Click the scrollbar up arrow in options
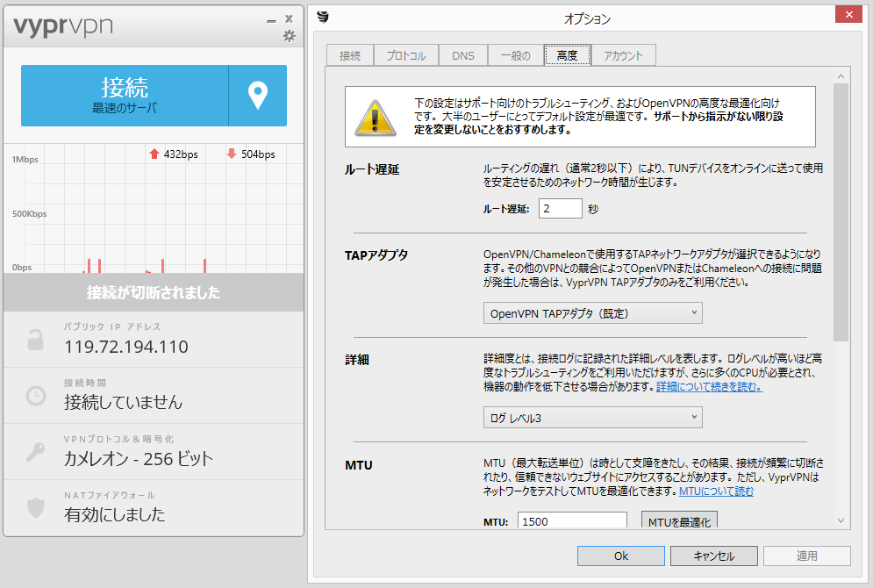Screen dimensions: 873x588 841,75
